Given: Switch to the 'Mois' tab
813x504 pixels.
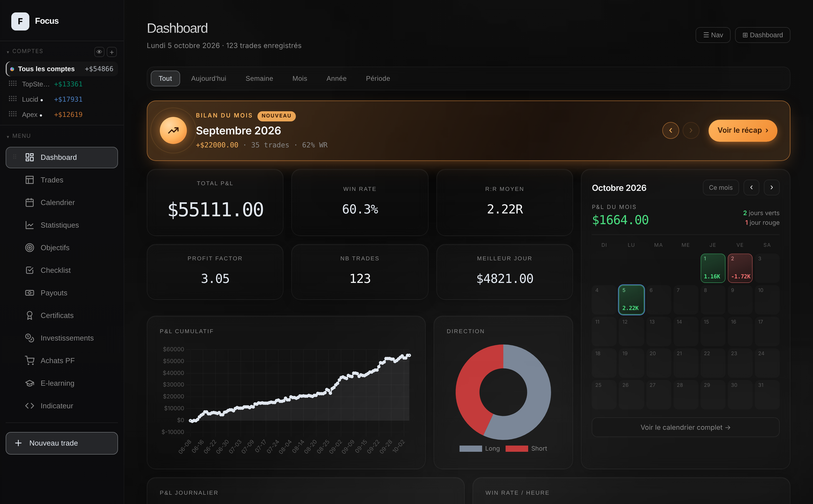Looking at the screenshot, I should point(300,79).
